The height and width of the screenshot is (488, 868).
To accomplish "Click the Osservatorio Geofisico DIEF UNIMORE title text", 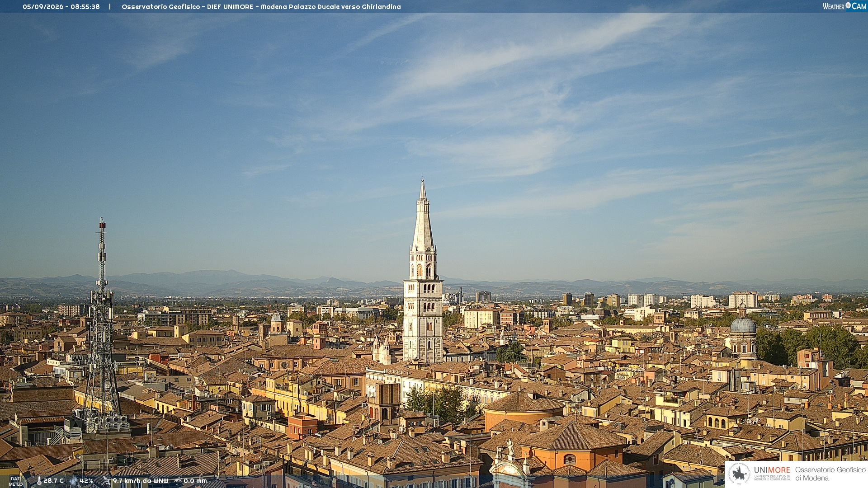I will (x=188, y=7).
